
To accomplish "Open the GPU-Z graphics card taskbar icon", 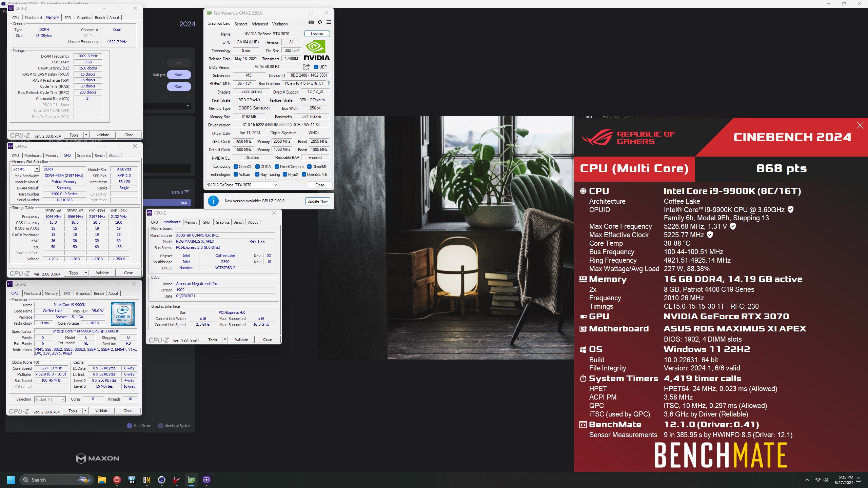I will [x=192, y=480].
